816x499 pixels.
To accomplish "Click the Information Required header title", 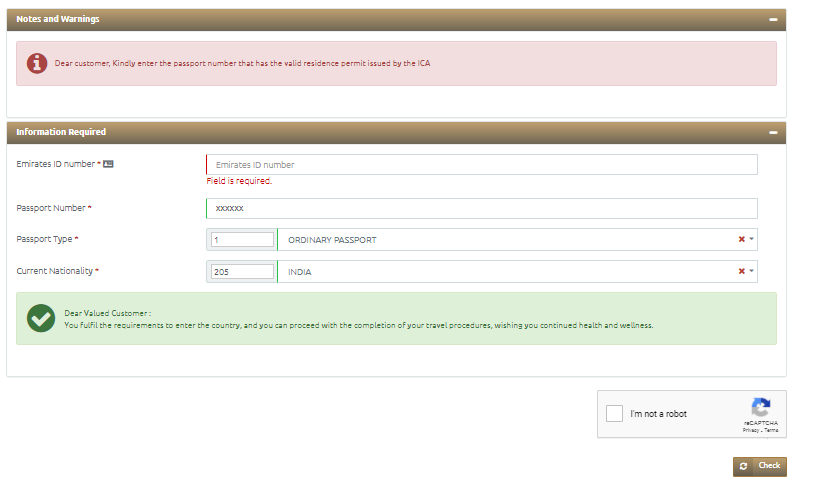I will coord(61,132).
